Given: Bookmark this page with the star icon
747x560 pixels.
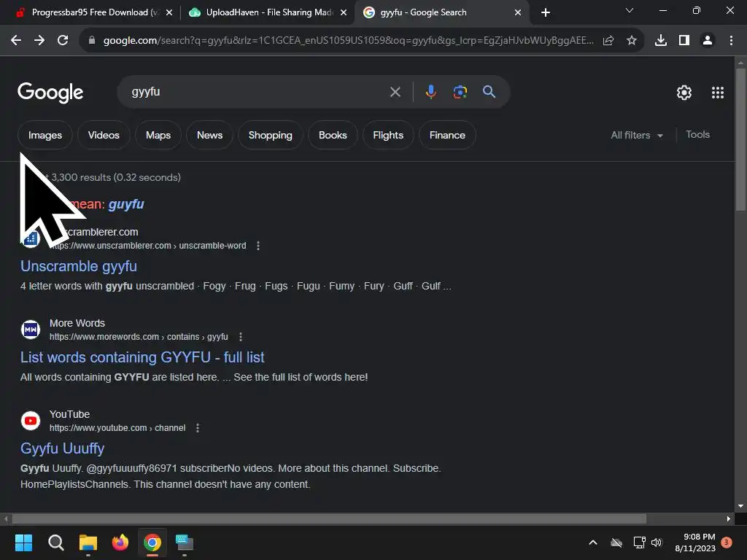Looking at the screenshot, I should click(632, 41).
